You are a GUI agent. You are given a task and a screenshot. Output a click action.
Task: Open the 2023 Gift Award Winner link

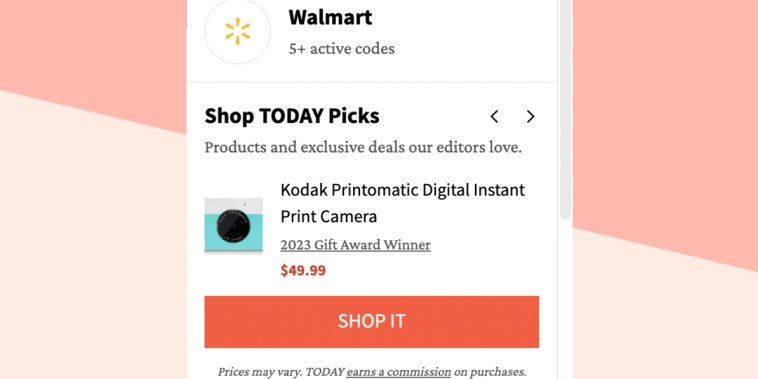point(355,245)
